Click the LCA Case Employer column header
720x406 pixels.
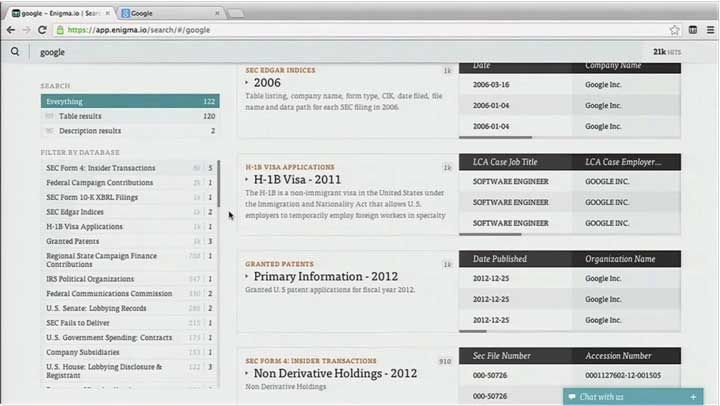pos(626,162)
